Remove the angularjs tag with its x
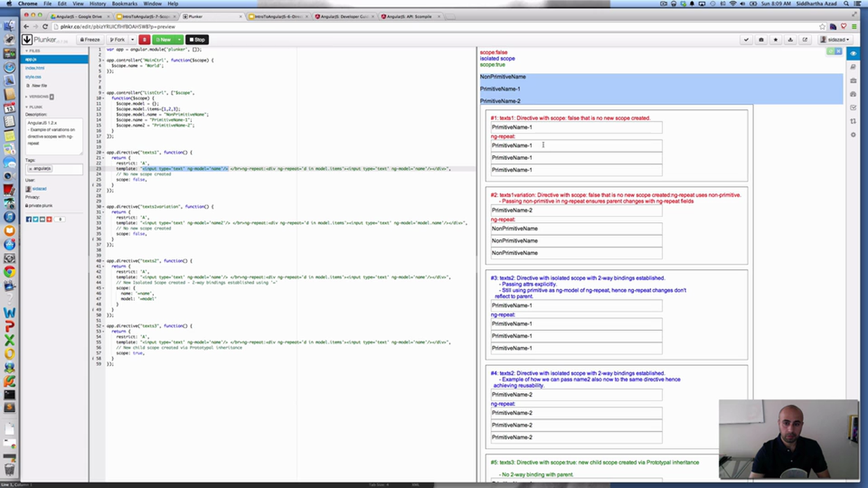 coord(31,168)
